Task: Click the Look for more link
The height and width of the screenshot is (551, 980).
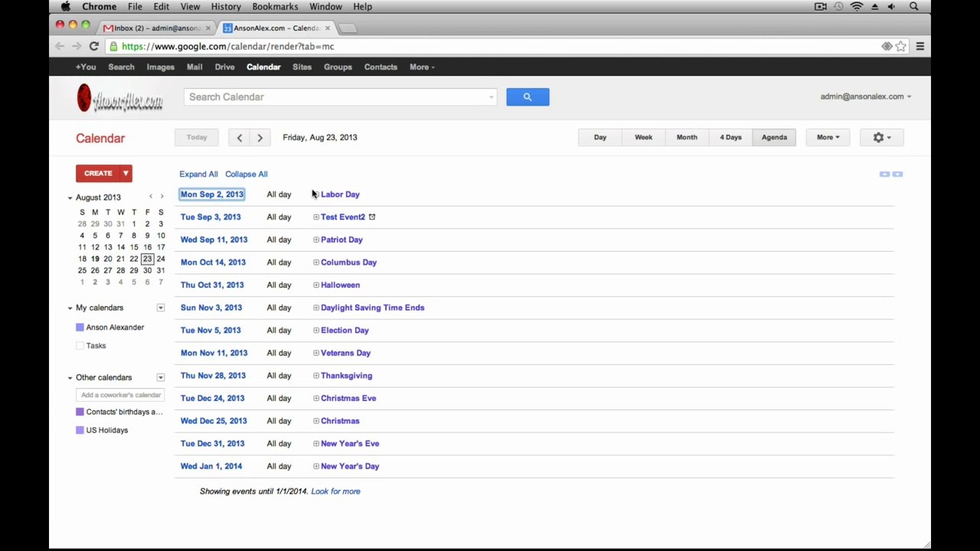Action: tap(335, 491)
